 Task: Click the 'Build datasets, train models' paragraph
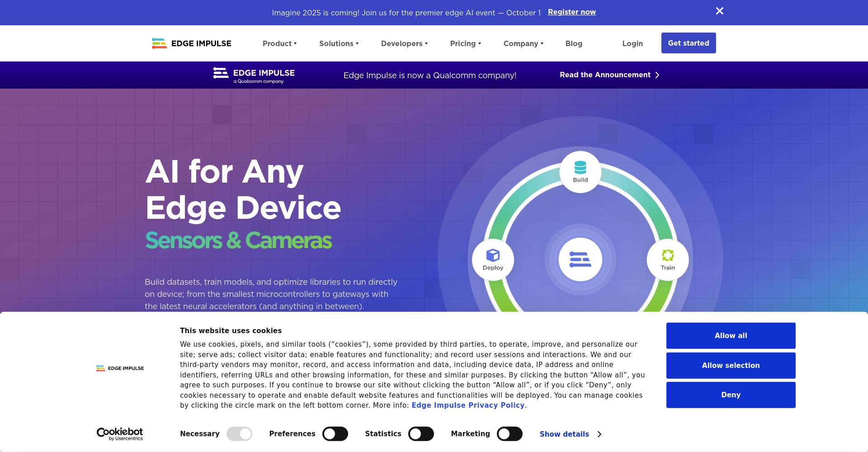[271, 294]
